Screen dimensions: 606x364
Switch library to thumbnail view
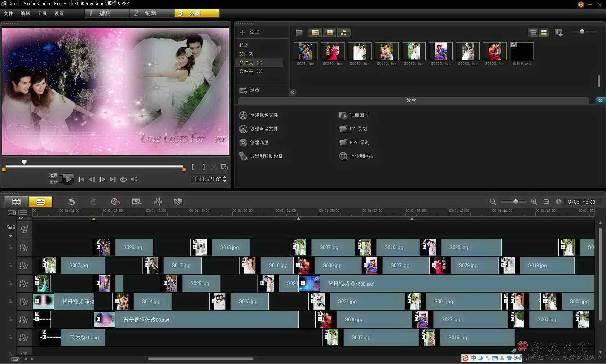[544, 32]
